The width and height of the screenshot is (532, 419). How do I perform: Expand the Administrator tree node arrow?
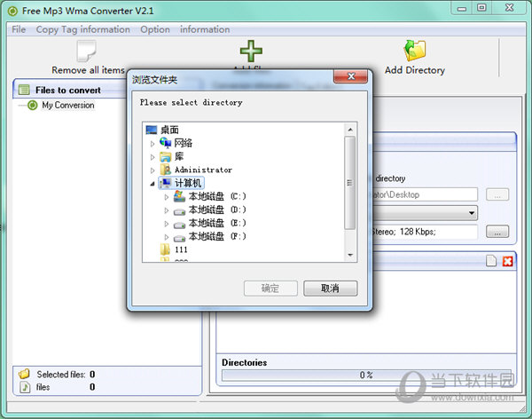point(153,170)
